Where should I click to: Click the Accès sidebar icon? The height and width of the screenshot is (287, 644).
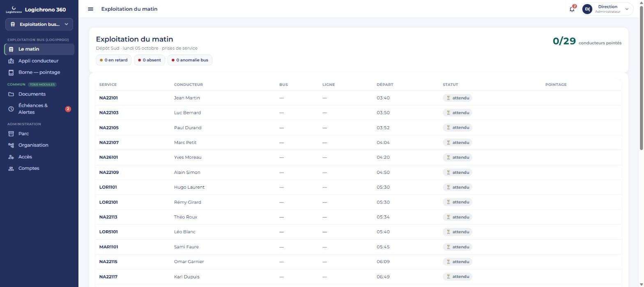11,157
